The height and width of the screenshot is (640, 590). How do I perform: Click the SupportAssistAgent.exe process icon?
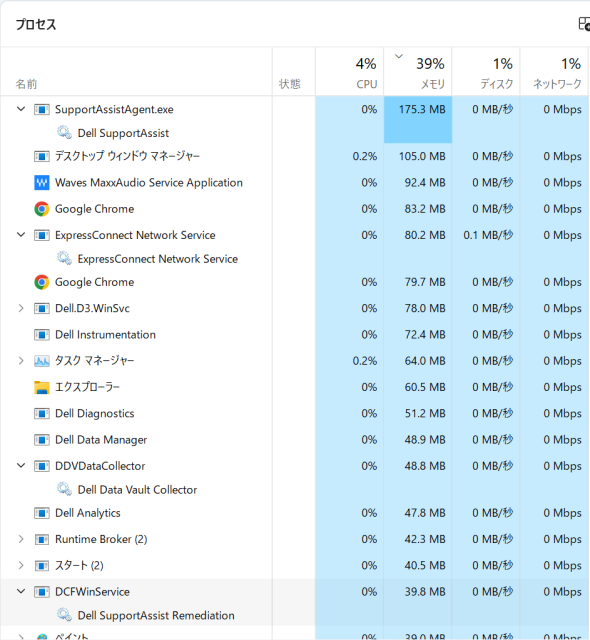(x=42, y=109)
